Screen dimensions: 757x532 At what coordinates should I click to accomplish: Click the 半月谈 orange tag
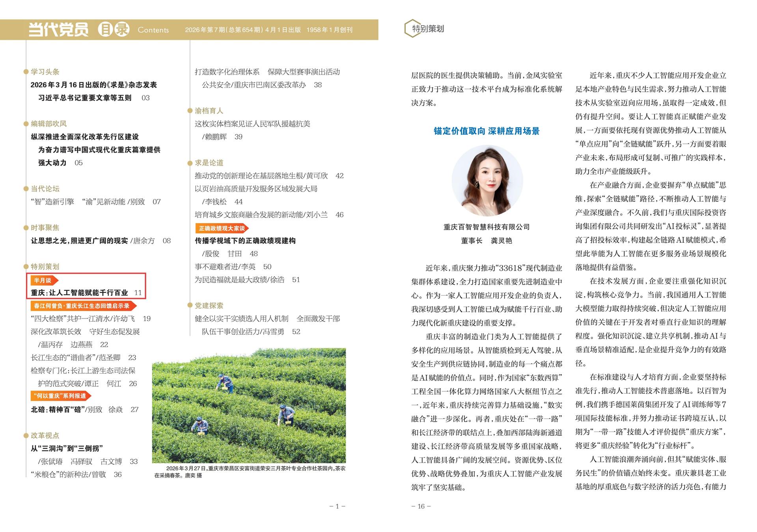44,281
